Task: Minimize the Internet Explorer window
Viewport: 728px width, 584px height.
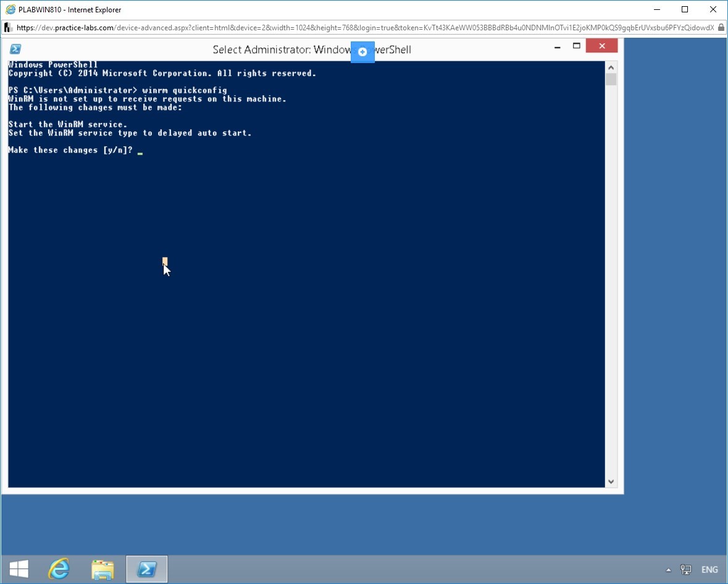Action: 656,9
